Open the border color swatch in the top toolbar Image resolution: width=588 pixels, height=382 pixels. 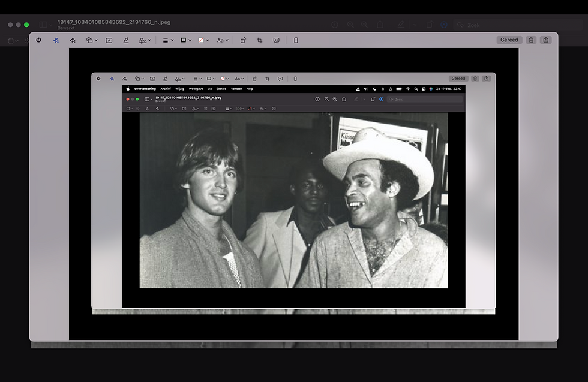tap(185, 40)
